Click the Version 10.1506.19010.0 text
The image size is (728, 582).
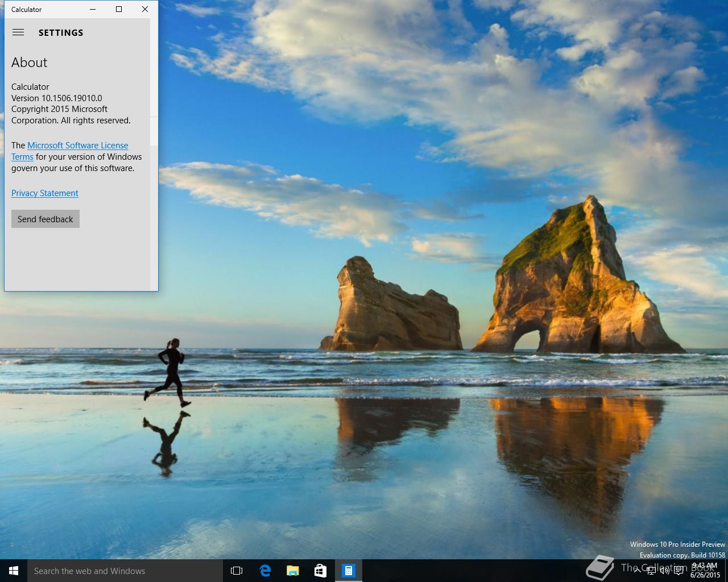point(57,98)
